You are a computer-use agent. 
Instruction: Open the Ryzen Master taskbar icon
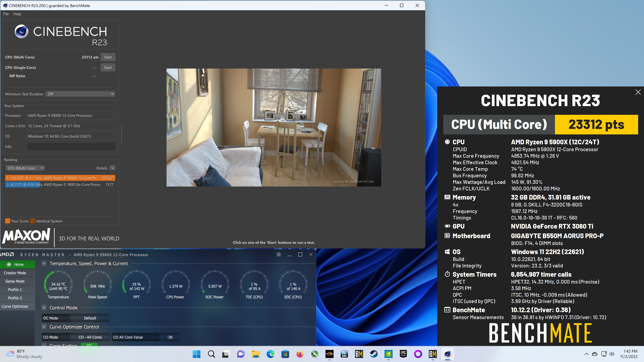coord(329,354)
